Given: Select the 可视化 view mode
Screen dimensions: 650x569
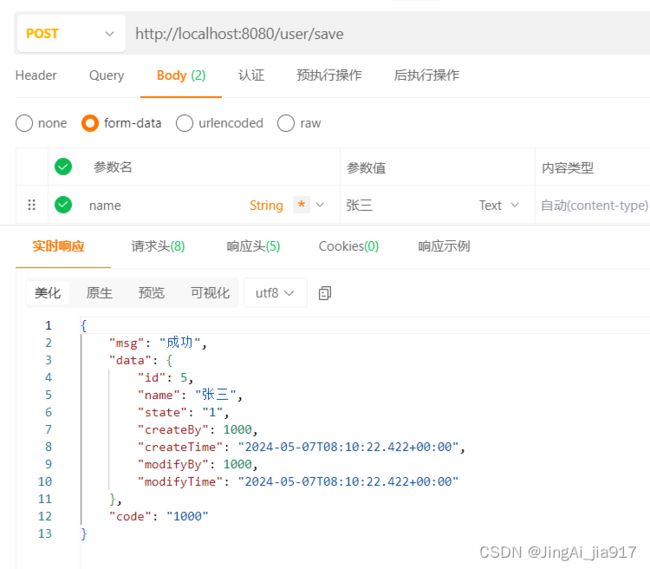Looking at the screenshot, I should click(210, 293).
